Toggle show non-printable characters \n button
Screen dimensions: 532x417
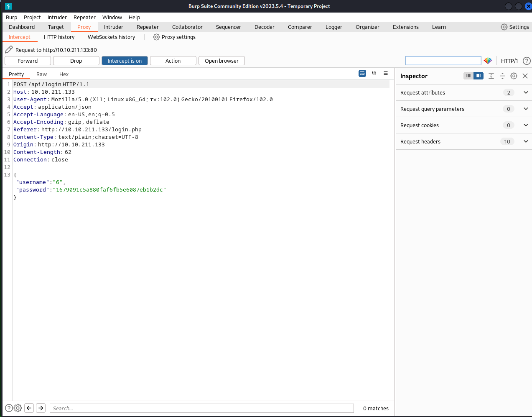[x=374, y=73]
